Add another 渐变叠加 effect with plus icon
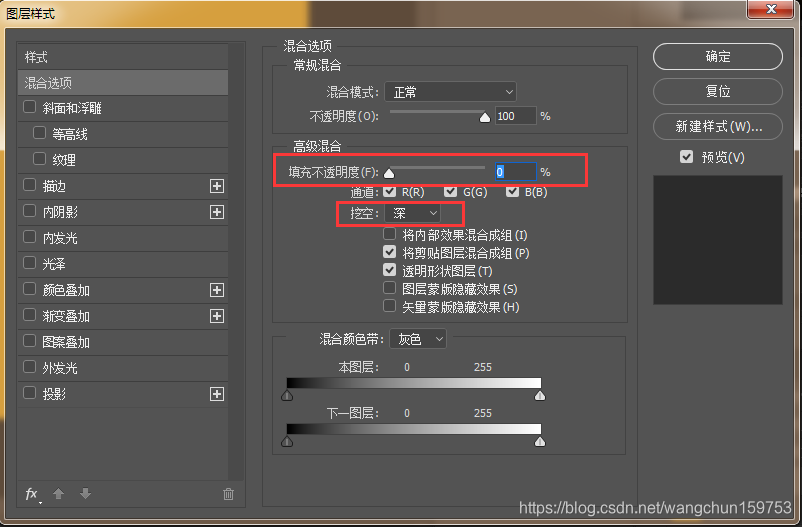Image resolution: width=802 pixels, height=527 pixels. 217,316
